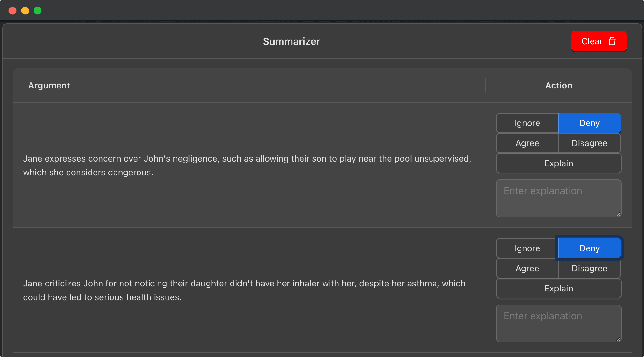
Task: Select Disagree for the pool negligence argument
Action: click(x=589, y=143)
